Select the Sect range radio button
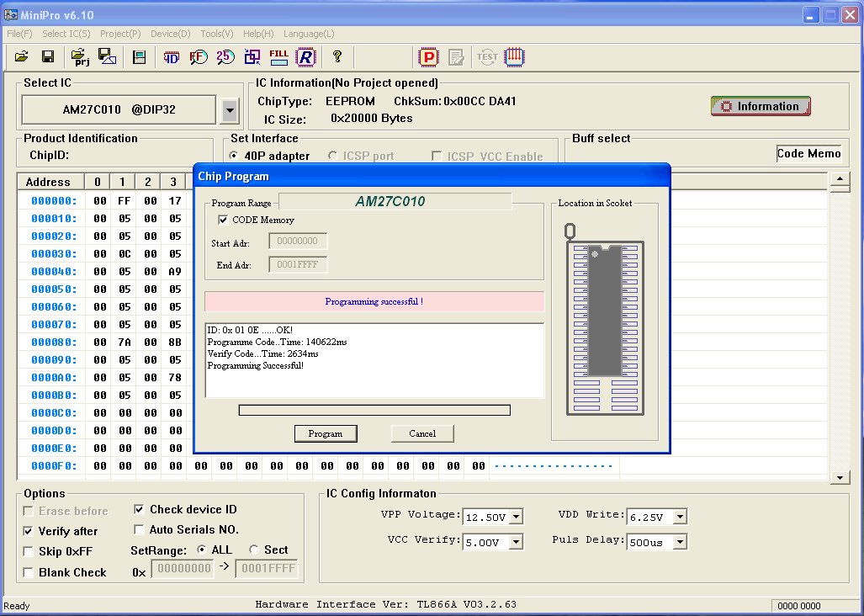 click(253, 550)
